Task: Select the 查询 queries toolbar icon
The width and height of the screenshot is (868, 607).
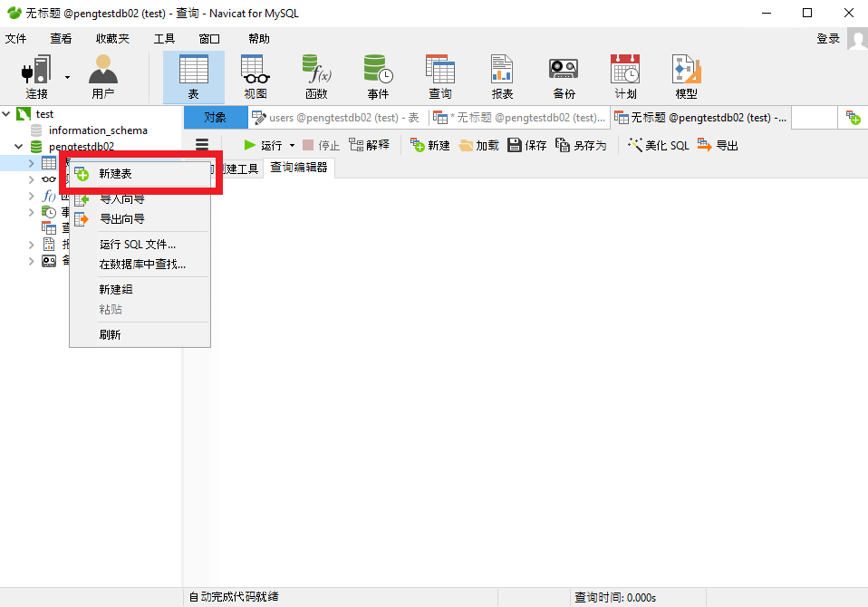Action: click(440, 77)
